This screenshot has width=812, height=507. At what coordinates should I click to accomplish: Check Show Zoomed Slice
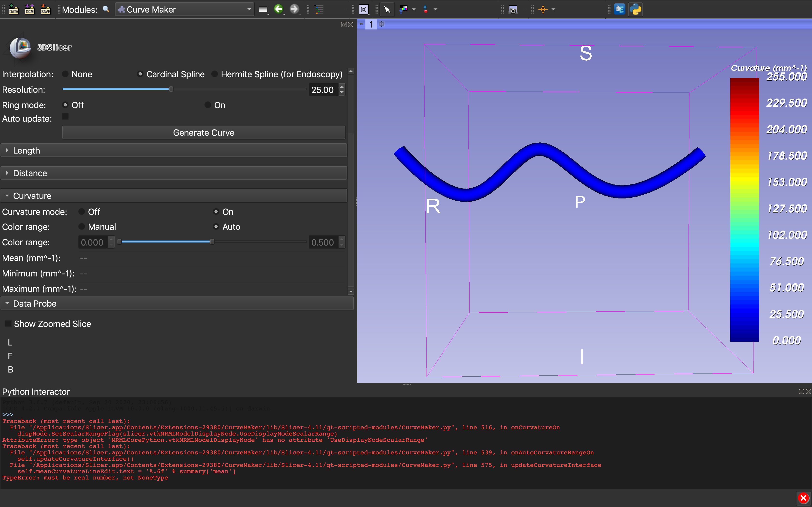[x=7, y=323]
